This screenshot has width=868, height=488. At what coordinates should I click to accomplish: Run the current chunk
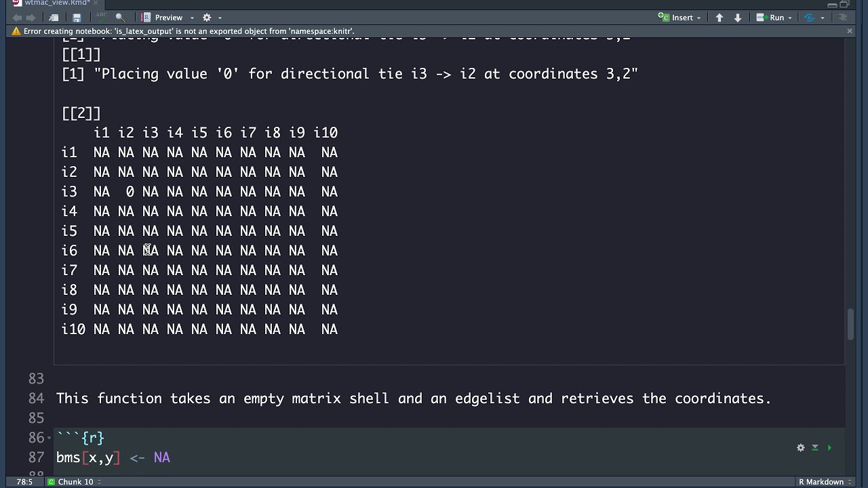[770, 18]
